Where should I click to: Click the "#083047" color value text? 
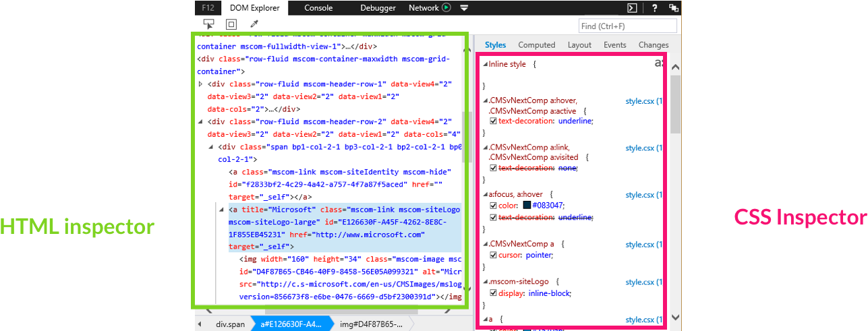pos(548,205)
